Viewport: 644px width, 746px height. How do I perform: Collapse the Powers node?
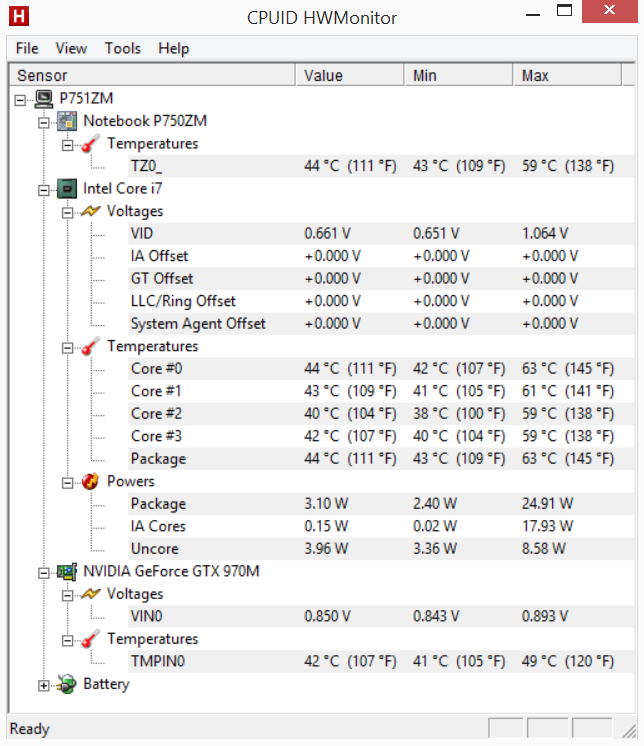coord(68,483)
